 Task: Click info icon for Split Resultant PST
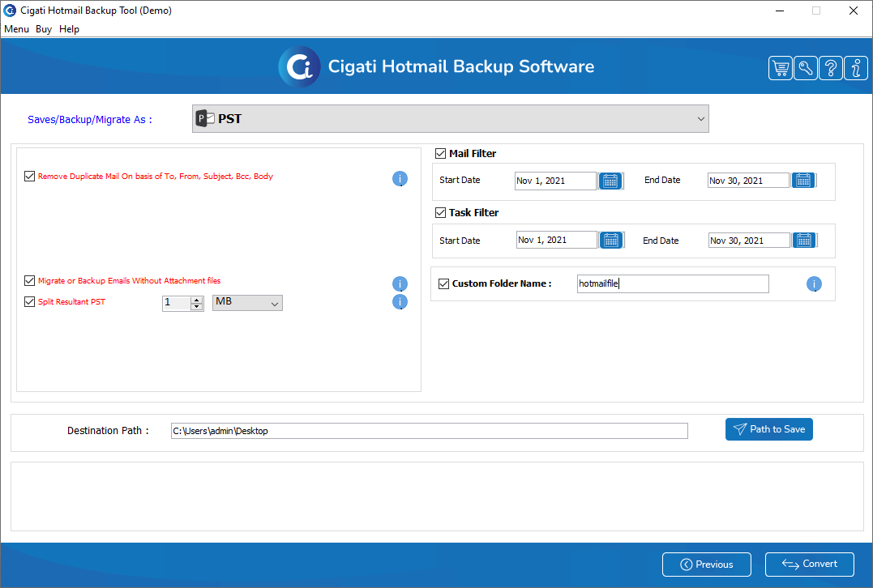click(400, 302)
